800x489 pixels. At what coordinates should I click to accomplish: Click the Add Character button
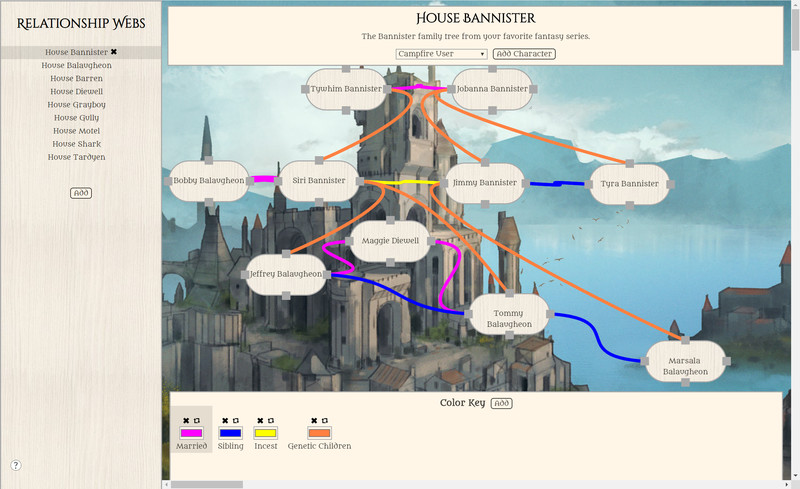pos(524,54)
